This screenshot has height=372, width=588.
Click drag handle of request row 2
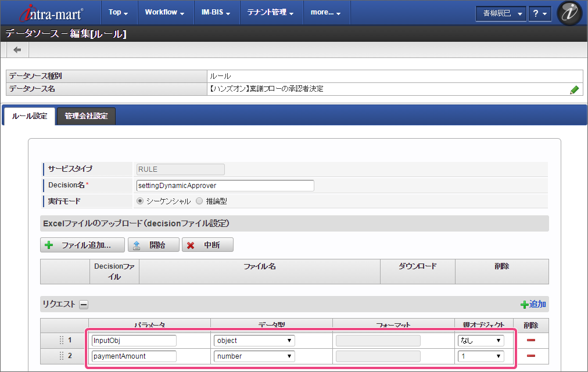pyautogui.click(x=62, y=356)
